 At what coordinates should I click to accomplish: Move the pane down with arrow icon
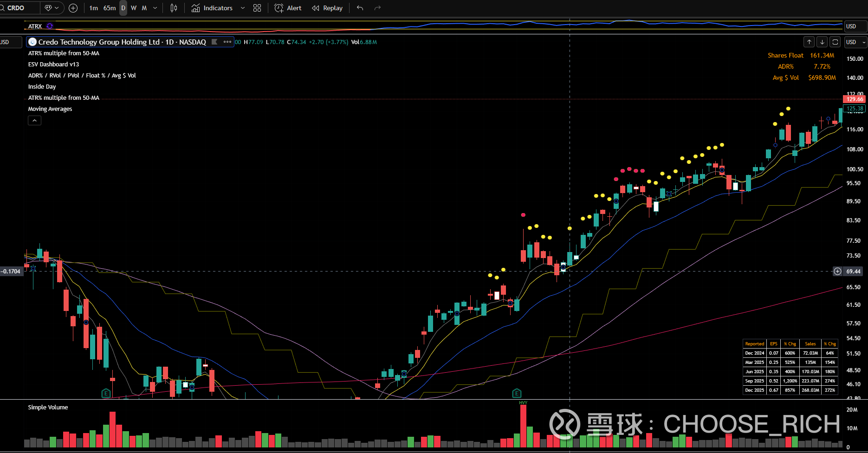(x=822, y=42)
